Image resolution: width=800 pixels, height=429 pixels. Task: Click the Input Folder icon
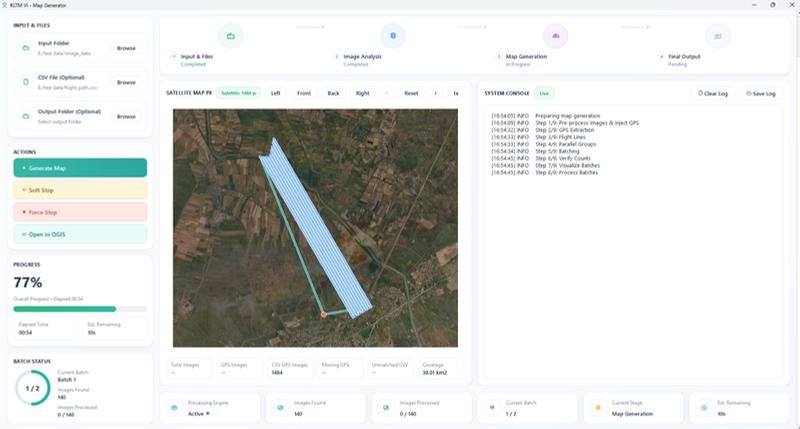pos(26,48)
